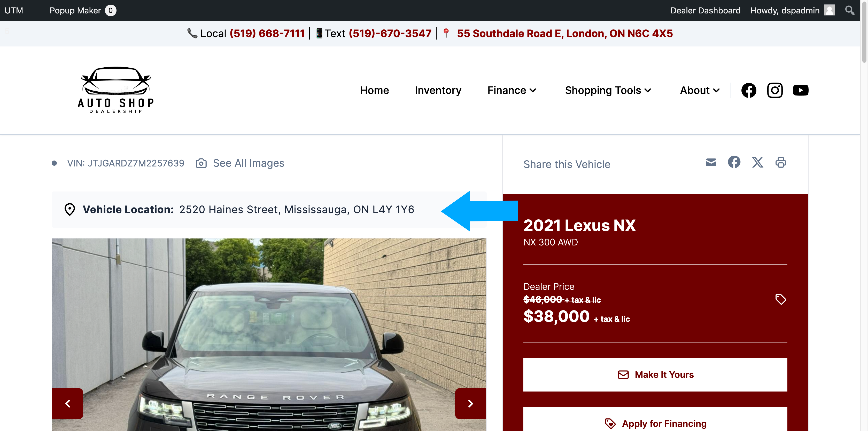The width and height of the screenshot is (868, 431).
Task: Expand the Finance dropdown menu
Action: [512, 90]
